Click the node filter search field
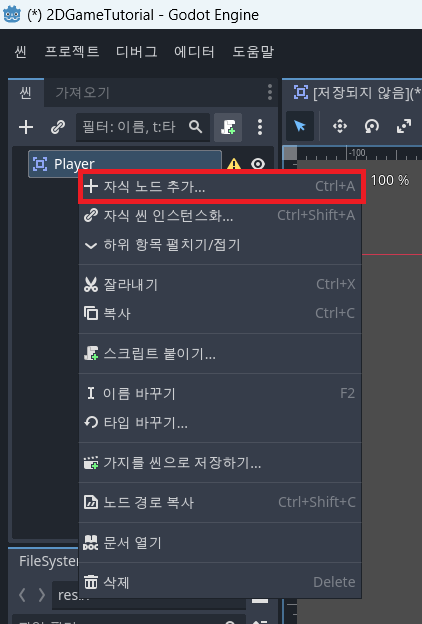The image size is (422, 624). (x=143, y=127)
